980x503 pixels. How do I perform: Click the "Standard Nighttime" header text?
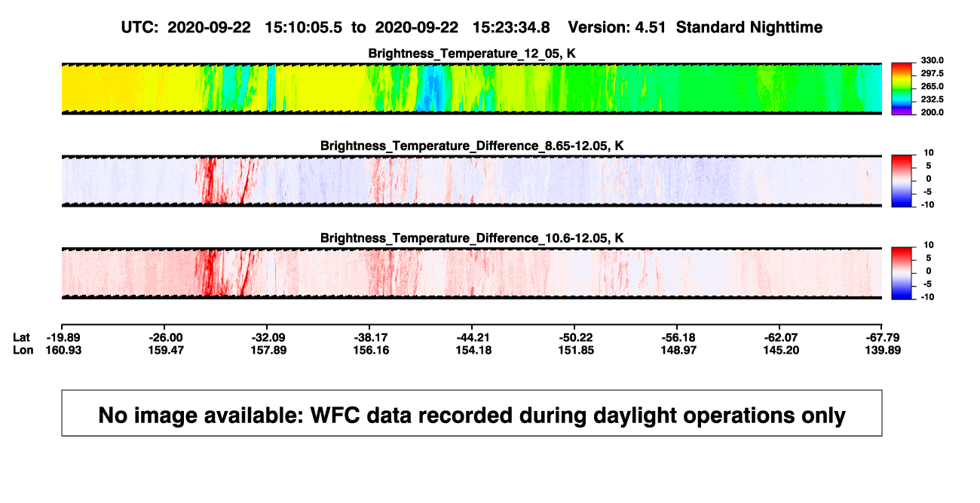pos(749,27)
